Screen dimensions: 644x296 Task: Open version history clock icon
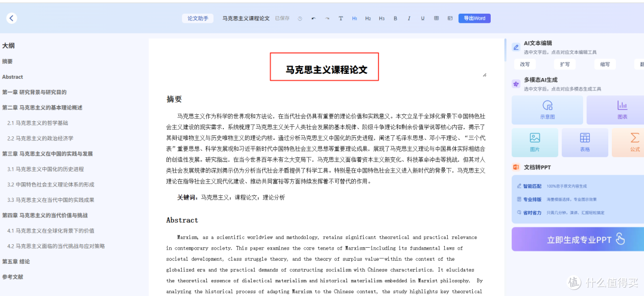pyautogui.click(x=300, y=18)
